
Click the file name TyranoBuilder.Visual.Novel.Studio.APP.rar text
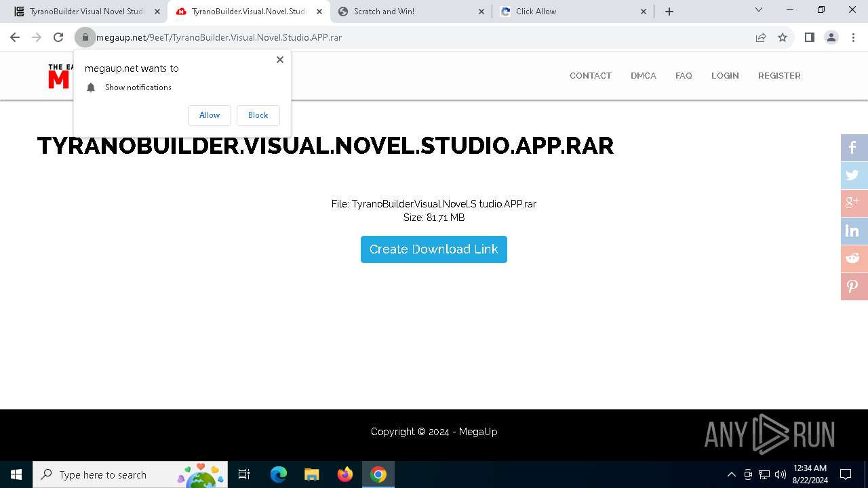444,204
